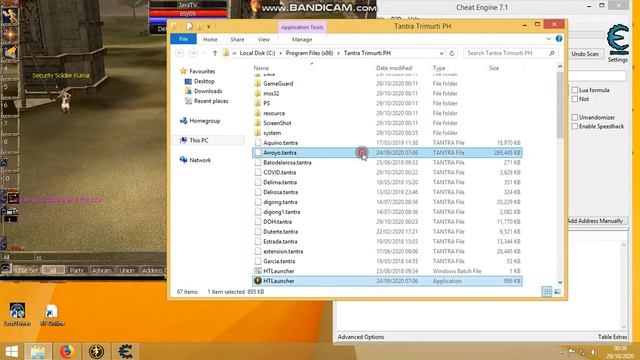Select This PC in navigation pane
640x360 pixels.
[199, 140]
